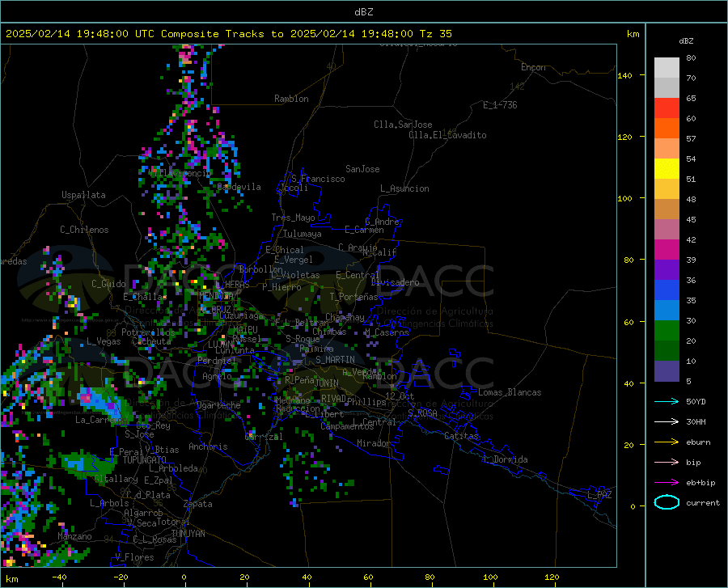Click the 'Lomas_Blancas' map label
This screenshot has width=728, height=588.
(x=510, y=392)
